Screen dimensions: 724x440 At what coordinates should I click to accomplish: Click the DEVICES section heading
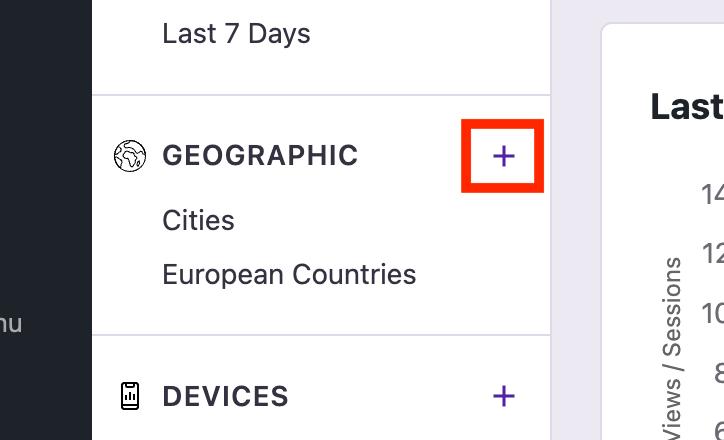point(225,396)
